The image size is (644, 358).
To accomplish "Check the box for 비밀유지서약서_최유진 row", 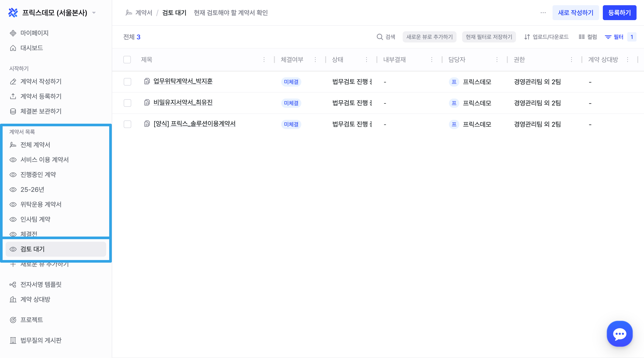I will tap(127, 103).
